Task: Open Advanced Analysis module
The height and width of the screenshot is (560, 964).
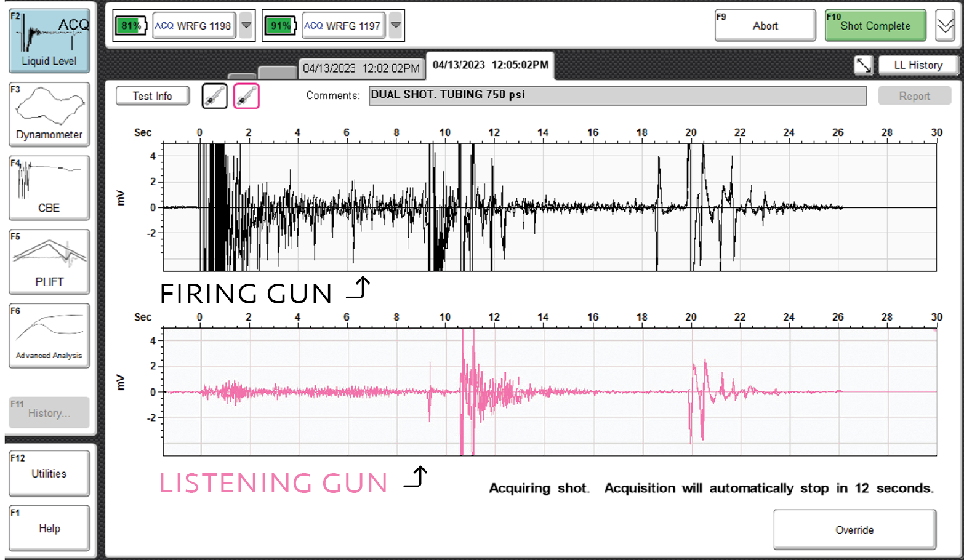Action: 49,335
